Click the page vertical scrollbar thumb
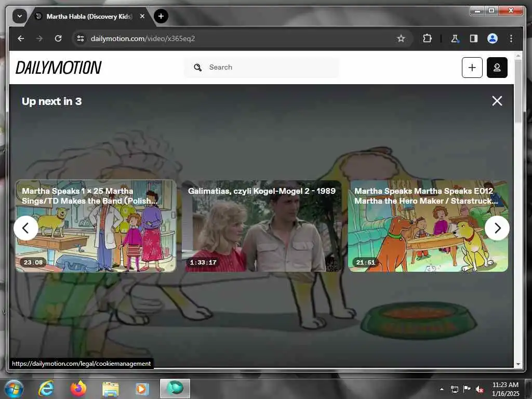 tap(518, 91)
